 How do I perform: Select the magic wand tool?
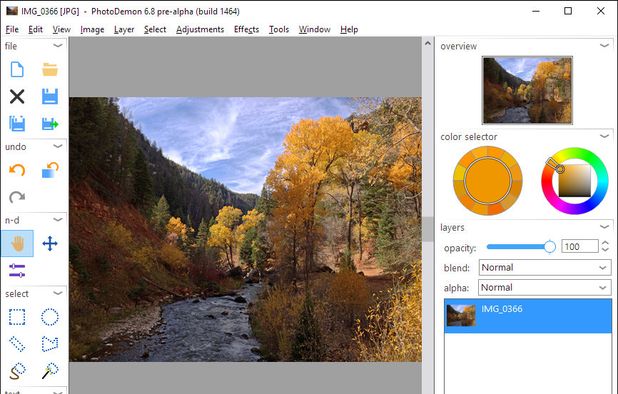click(50, 371)
